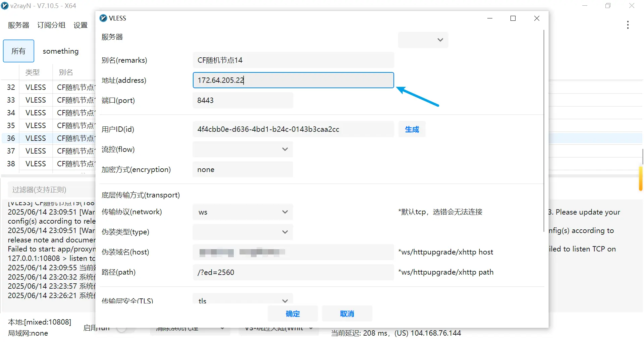Click the 路径(path) field /?ed=2560

(293, 272)
